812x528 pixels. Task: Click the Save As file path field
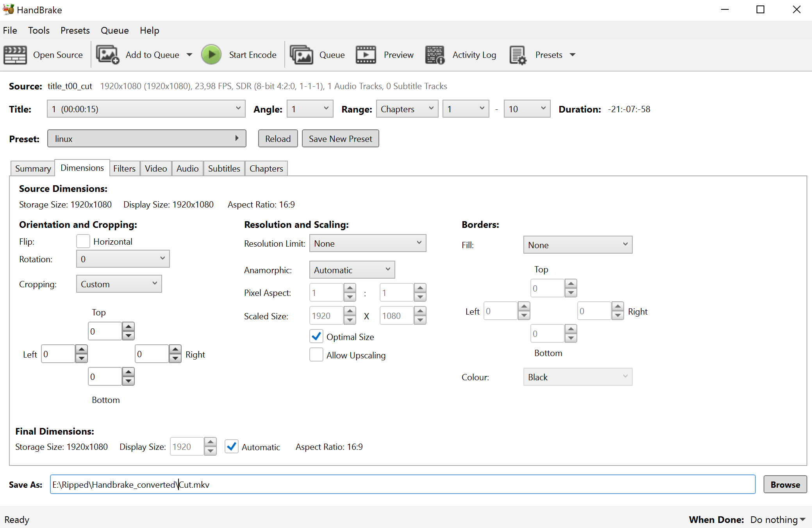[x=402, y=485]
